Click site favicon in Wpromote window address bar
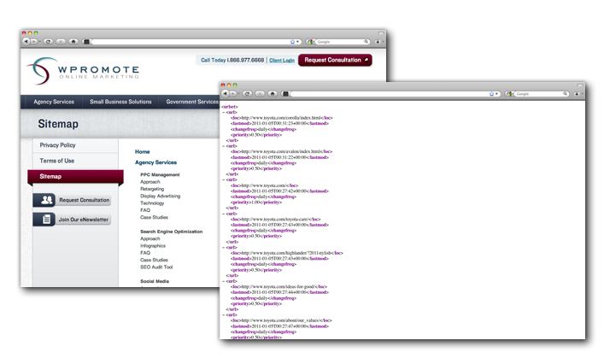The image size is (610, 364). pos(86,41)
